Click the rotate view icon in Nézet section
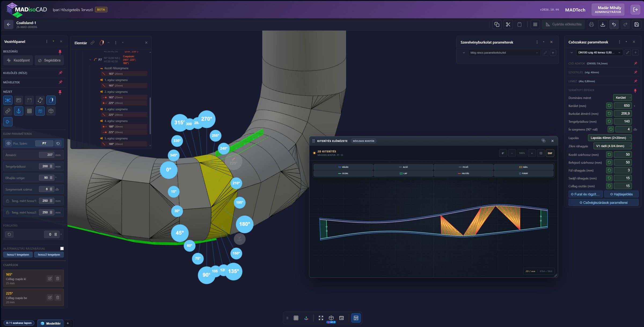This screenshot has height=327, width=644. click(x=40, y=100)
